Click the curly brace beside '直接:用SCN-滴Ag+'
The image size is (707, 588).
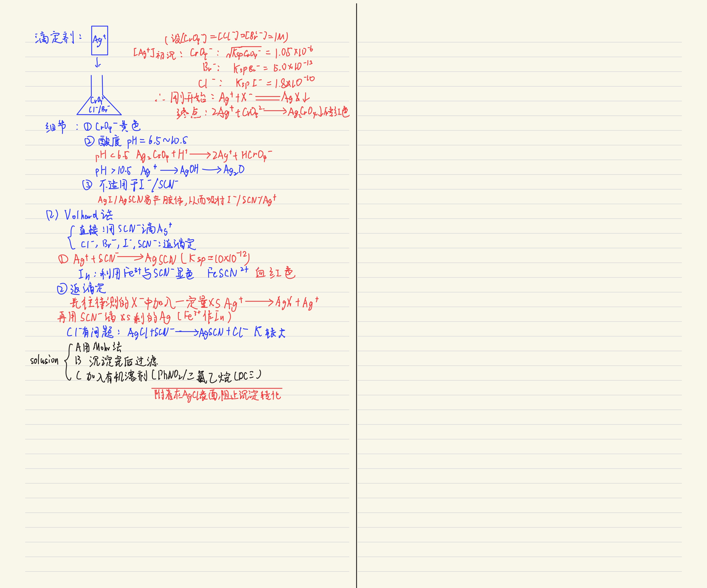tap(71, 237)
